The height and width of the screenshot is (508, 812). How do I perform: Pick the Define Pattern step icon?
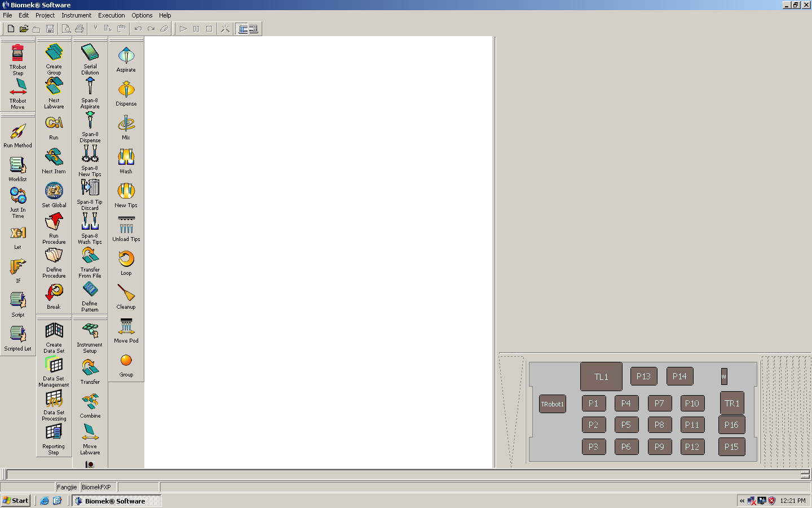tap(90, 296)
